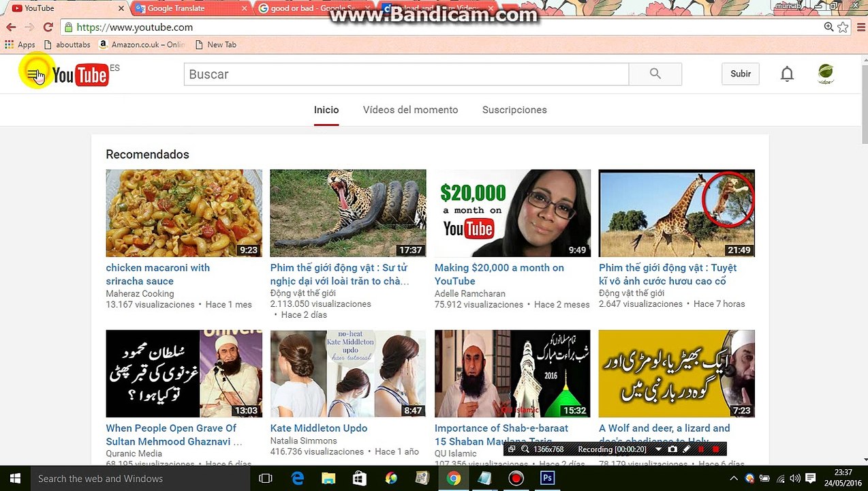Reload the page with the refresh icon
Screen dimensions: 868x491
pyautogui.click(x=48, y=27)
